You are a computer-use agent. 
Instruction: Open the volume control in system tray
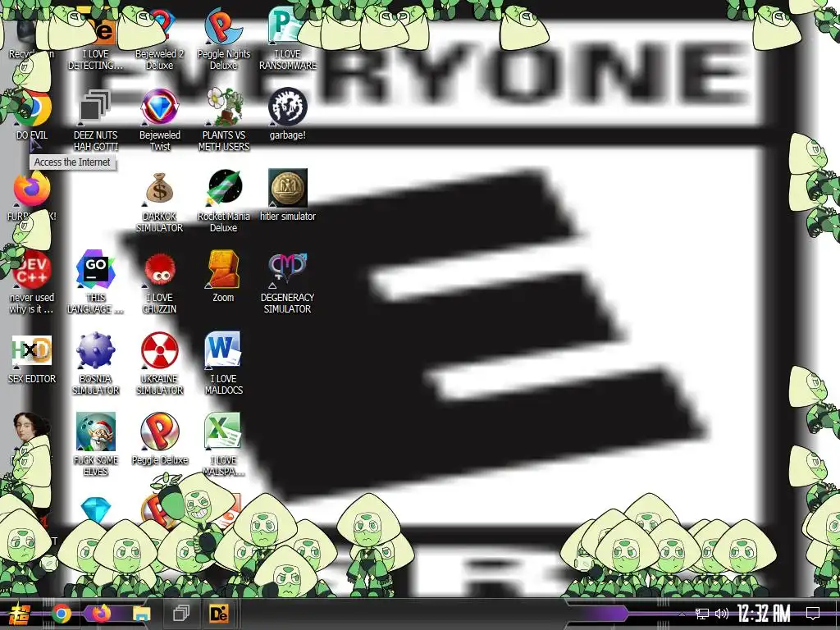722,614
